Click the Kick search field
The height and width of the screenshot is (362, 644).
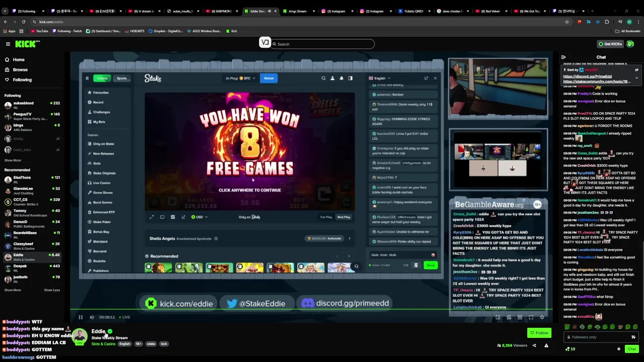point(322,44)
